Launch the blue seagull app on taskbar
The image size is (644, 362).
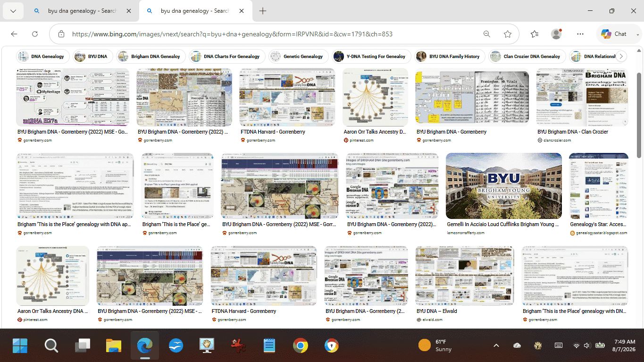(x=176, y=346)
